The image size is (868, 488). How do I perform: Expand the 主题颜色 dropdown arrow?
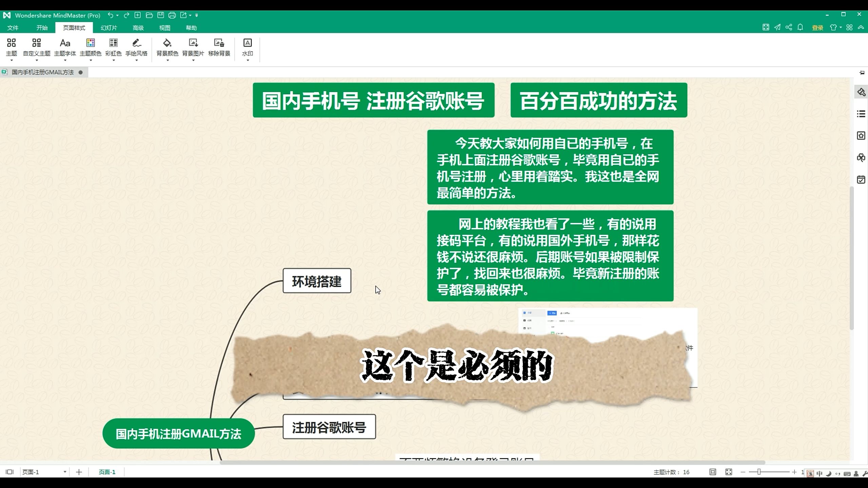coord(91,60)
